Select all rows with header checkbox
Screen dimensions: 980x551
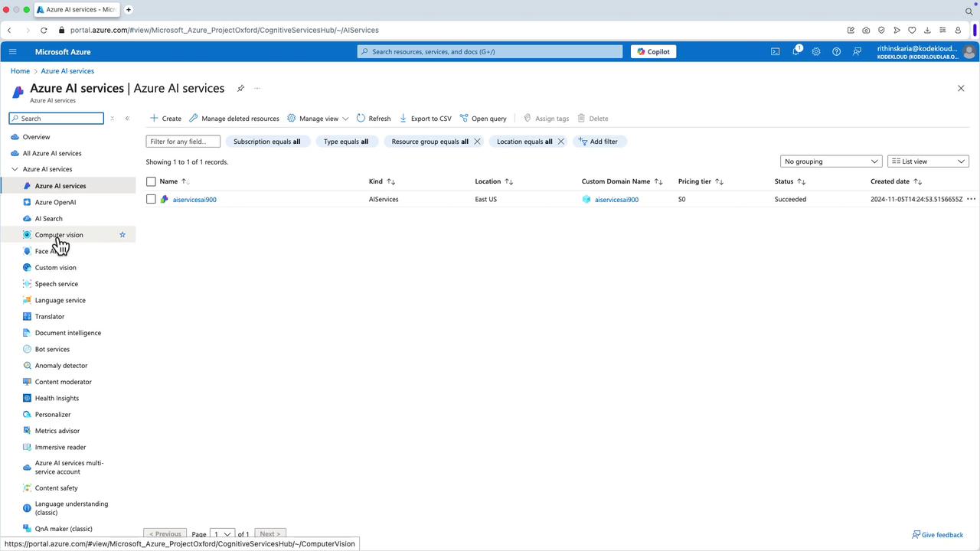click(151, 181)
